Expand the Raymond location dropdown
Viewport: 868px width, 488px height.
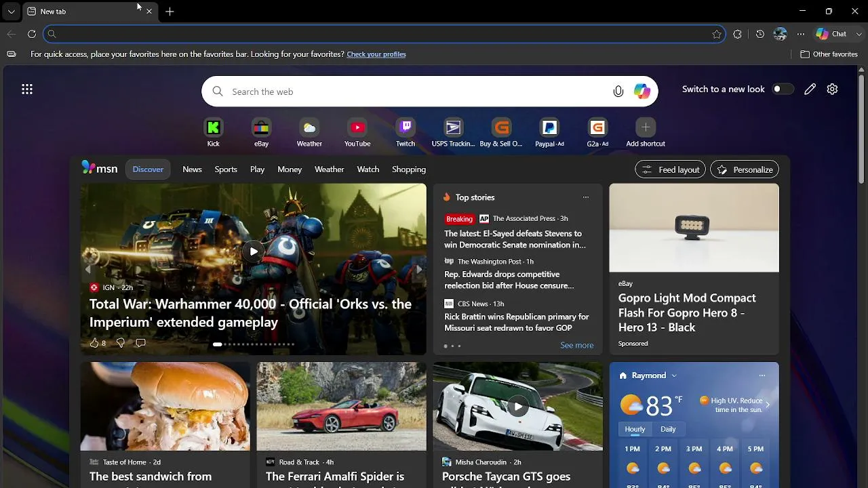click(673, 375)
